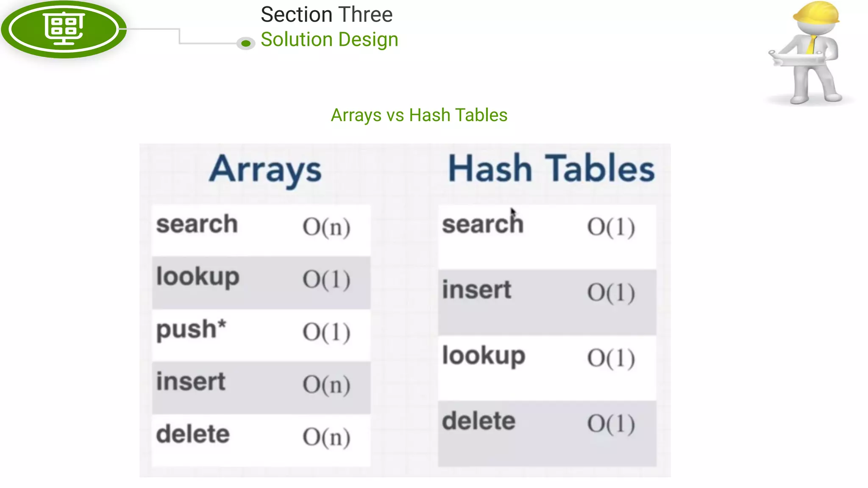Image resolution: width=868 pixels, height=488 pixels.
Task: Select the Hash Tables search row
Action: coord(547,237)
